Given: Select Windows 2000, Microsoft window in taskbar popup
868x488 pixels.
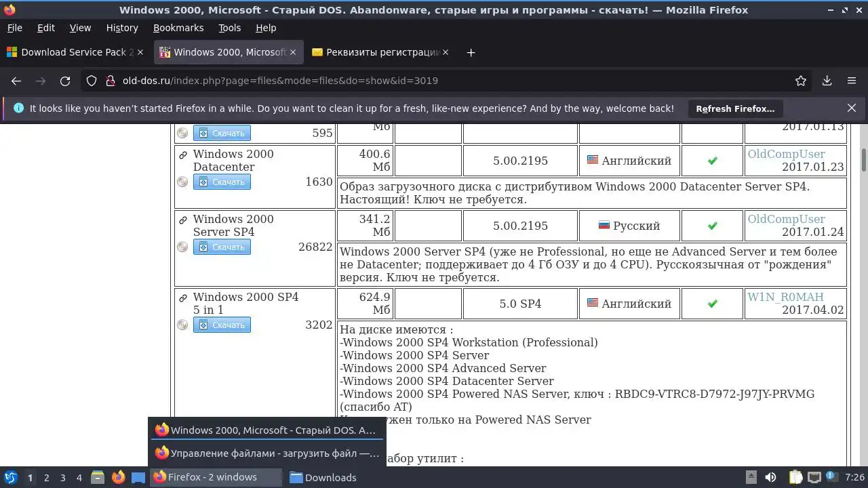Looking at the screenshot, I should coord(267,430).
